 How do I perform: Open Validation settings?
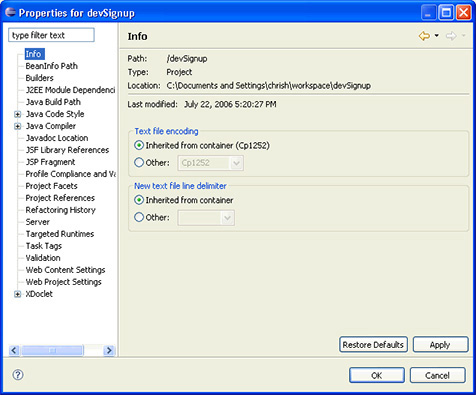(x=43, y=258)
